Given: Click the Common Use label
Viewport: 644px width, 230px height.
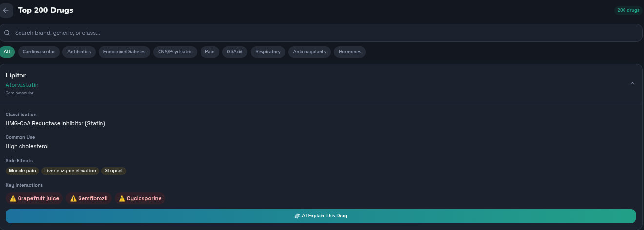Looking at the screenshot, I should (x=20, y=137).
